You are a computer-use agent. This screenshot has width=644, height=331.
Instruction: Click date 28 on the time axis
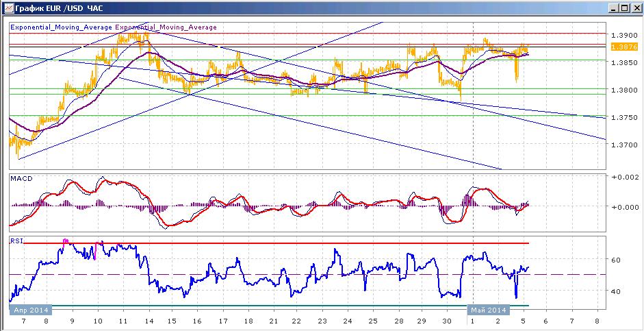tap(398, 320)
